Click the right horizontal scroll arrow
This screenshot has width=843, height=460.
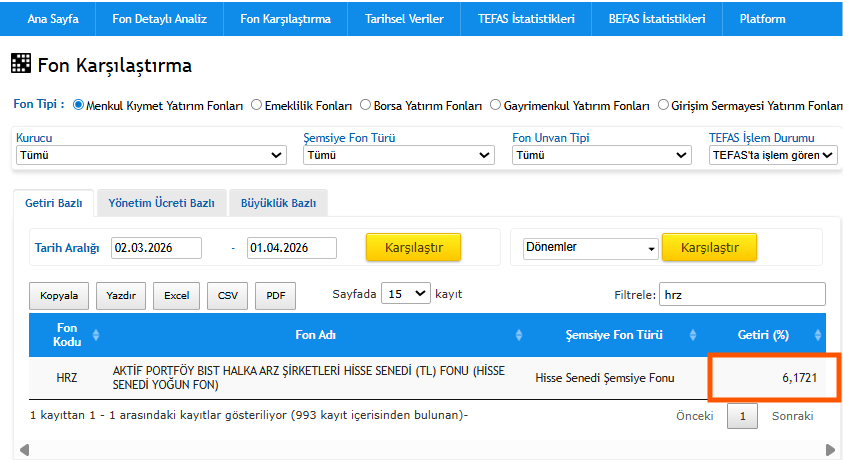tap(830, 449)
